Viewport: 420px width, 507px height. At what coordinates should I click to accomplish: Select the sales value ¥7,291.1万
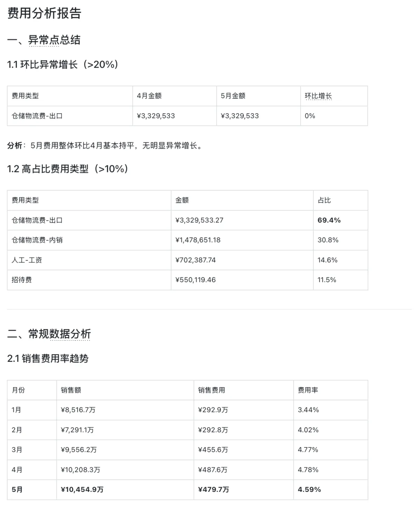coord(77,430)
